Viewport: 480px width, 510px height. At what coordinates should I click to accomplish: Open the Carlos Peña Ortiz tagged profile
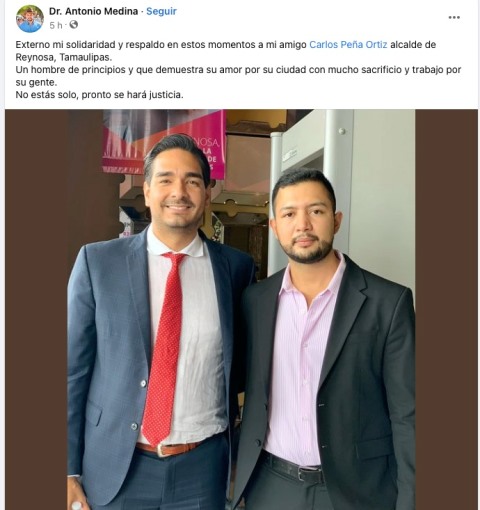point(348,45)
